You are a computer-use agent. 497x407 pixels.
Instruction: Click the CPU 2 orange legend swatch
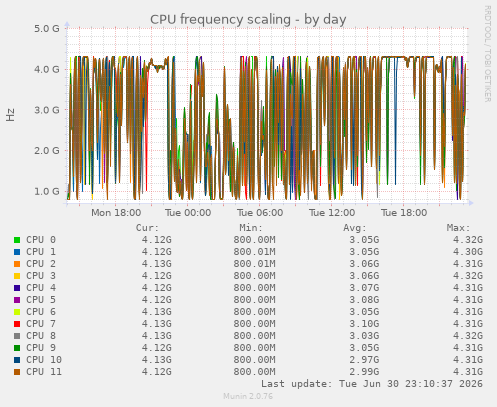tap(17, 264)
